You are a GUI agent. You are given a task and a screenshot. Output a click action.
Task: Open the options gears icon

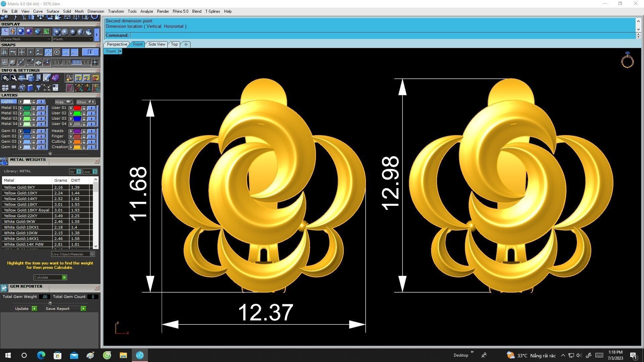(x=5, y=78)
